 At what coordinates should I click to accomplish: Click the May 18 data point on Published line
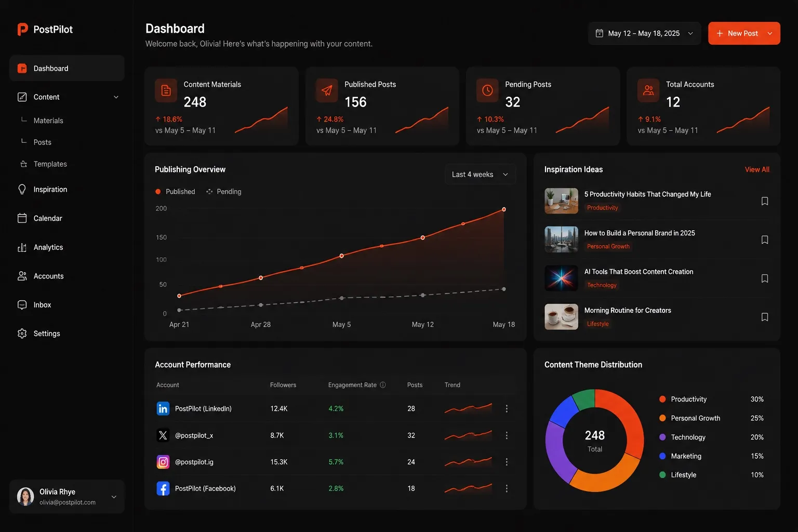click(504, 209)
